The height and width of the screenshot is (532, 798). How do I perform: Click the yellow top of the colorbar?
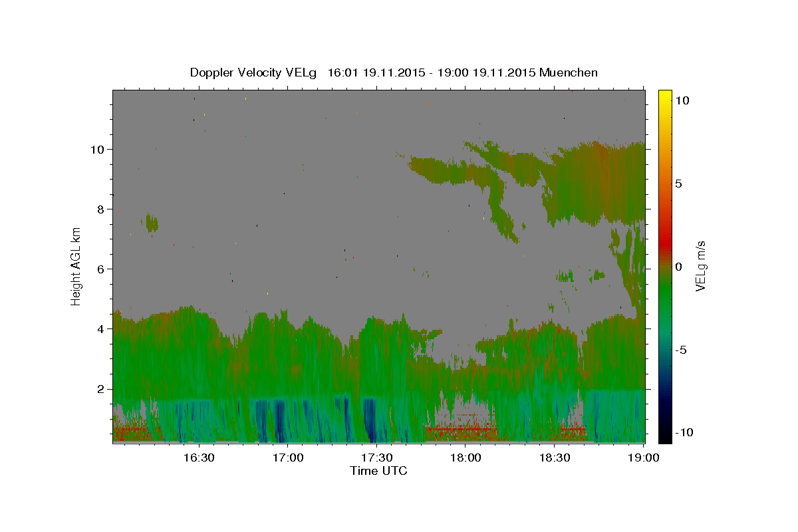pyautogui.click(x=665, y=96)
